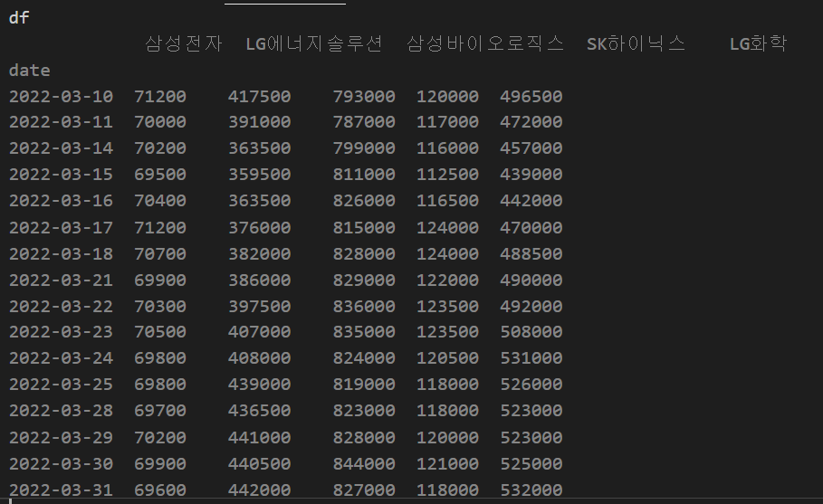Click value 531000 in 2022-03-24 row
This screenshot has width=823, height=504.
coord(531,358)
